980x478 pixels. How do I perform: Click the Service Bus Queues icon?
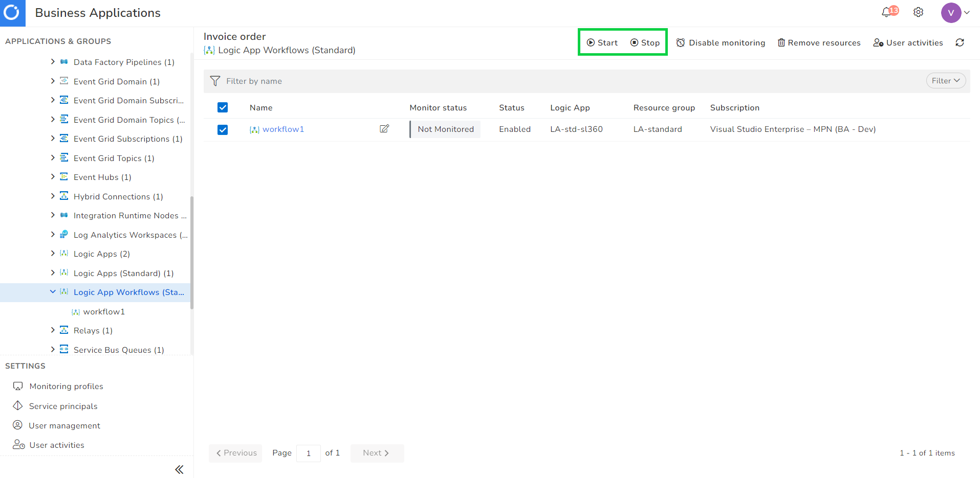pyautogui.click(x=64, y=349)
